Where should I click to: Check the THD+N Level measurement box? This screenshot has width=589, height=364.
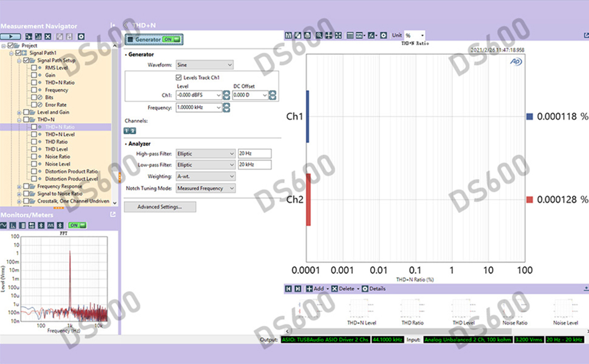[34, 134]
